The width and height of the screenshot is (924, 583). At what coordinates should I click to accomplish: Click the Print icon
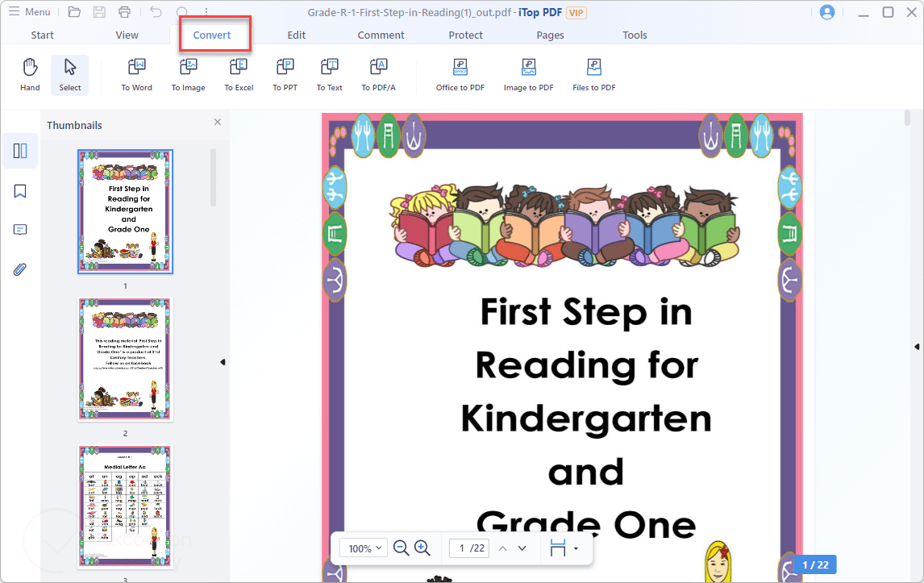pos(124,12)
